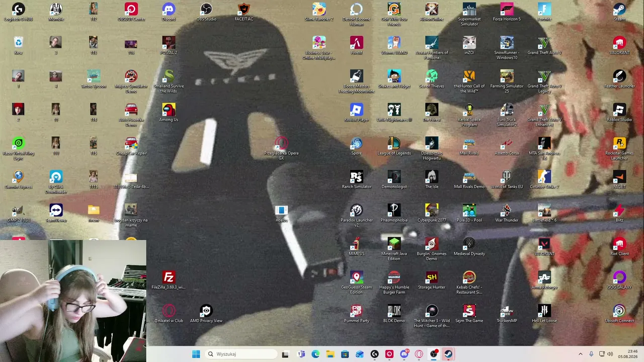Open the Logitech G HUB desktop shortcut

(x=18, y=12)
